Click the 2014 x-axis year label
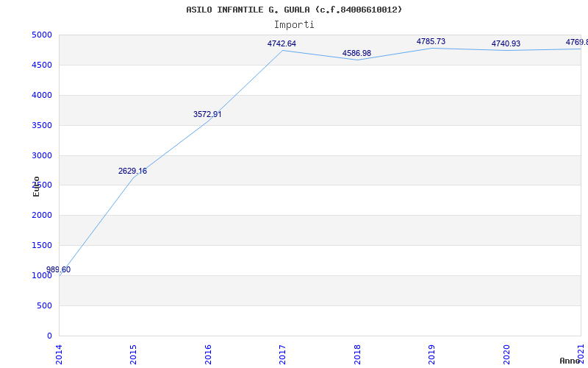Screen dimensions: 588x368 click(x=59, y=355)
